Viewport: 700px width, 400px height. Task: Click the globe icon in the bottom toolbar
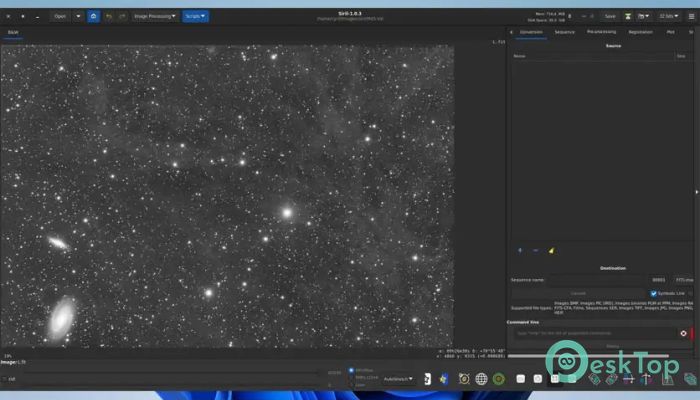(481, 379)
